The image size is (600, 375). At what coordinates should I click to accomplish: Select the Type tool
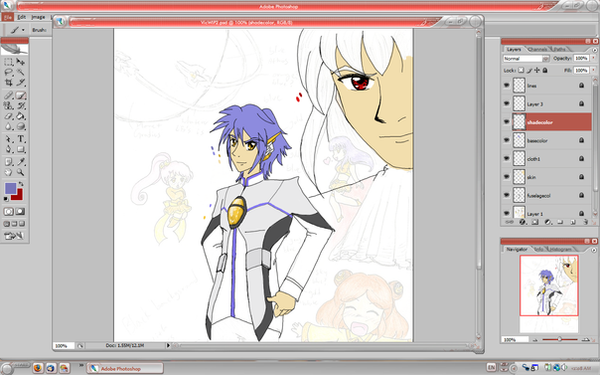click(21, 139)
